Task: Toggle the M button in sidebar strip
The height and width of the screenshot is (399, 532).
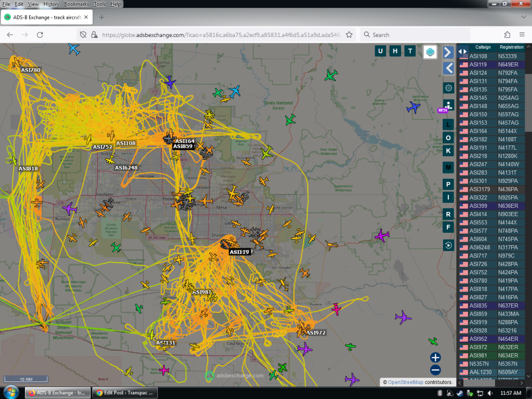Action: (448, 167)
